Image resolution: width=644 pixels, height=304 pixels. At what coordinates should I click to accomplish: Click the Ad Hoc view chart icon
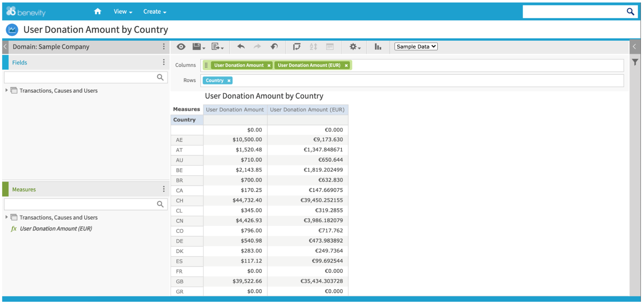pos(12,30)
